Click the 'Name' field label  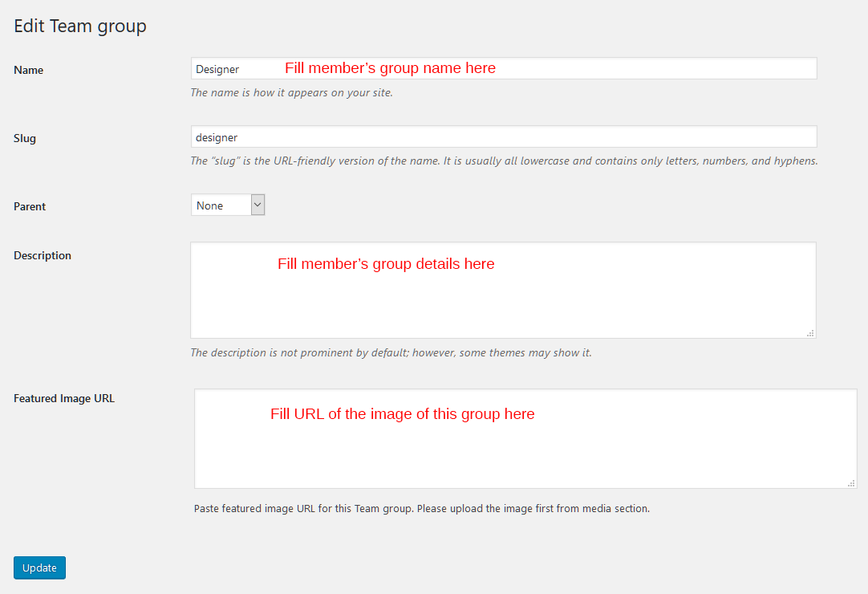[x=29, y=70]
